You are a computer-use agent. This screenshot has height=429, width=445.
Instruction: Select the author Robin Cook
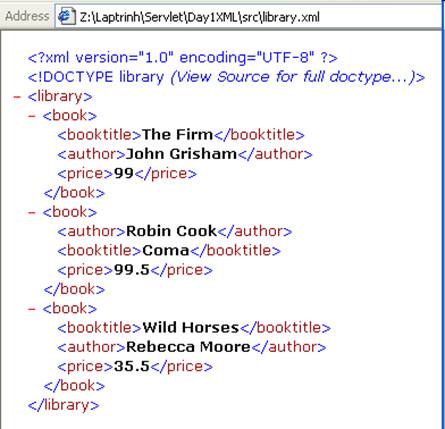[171, 231]
